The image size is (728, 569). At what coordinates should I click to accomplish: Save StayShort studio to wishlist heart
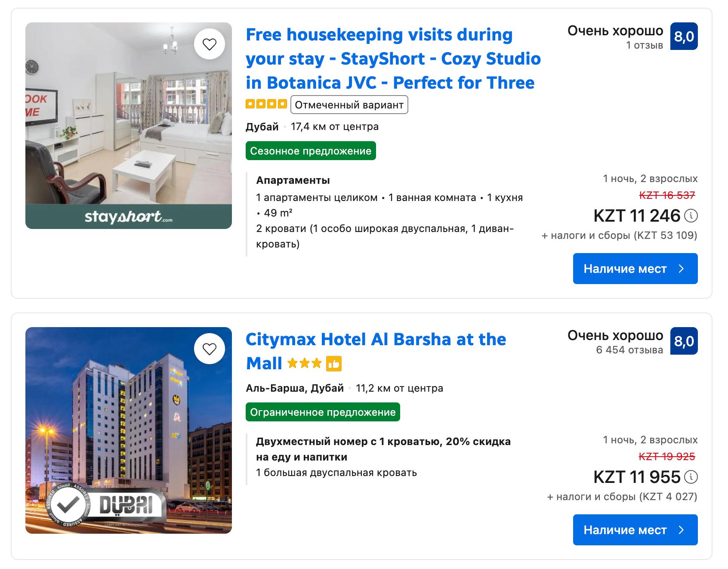(210, 44)
